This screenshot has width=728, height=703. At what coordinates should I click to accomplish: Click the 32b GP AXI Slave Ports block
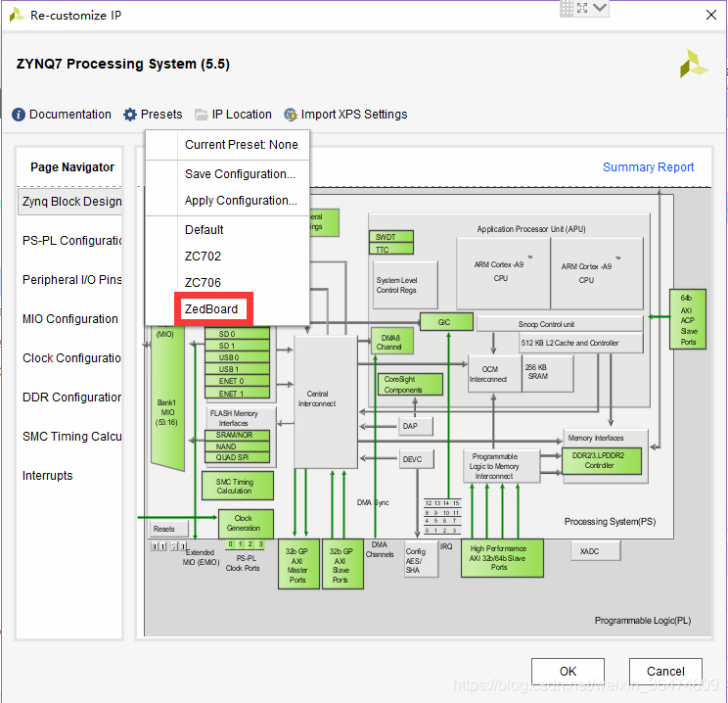pyautogui.click(x=342, y=564)
